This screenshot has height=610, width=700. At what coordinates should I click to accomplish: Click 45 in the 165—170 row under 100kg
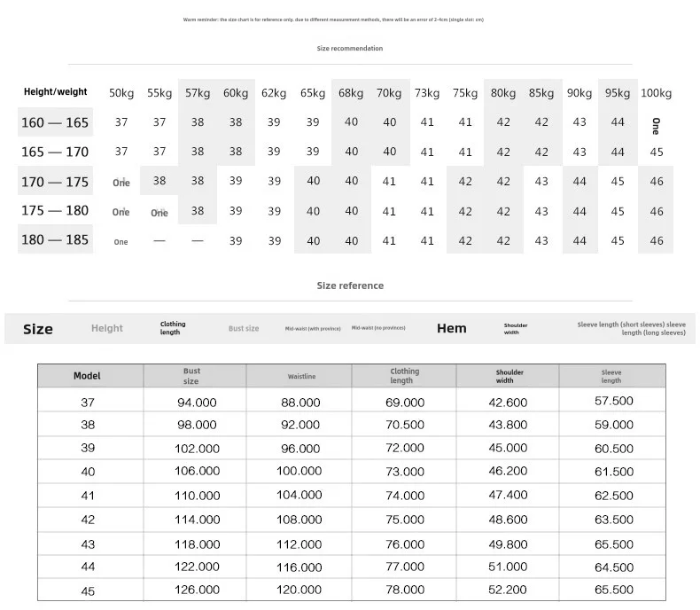(657, 152)
